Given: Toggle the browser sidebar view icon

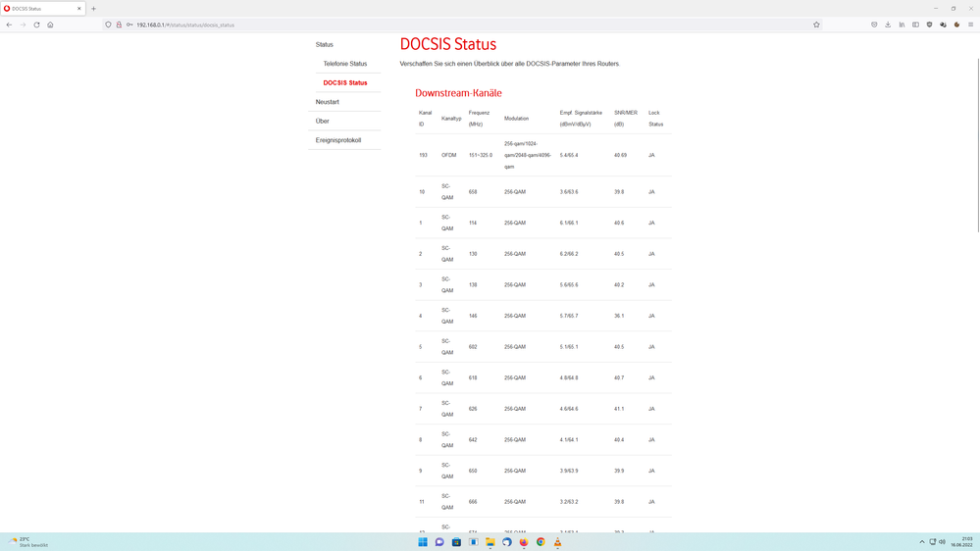Looking at the screenshot, I should pos(915,25).
